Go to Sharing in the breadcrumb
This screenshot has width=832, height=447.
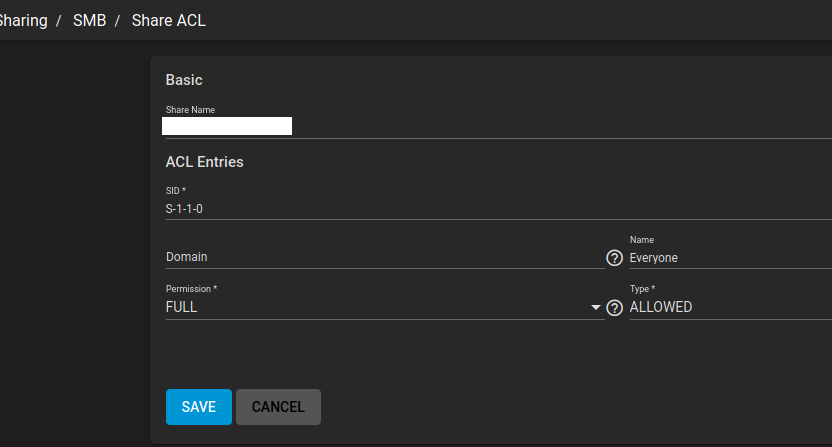(23, 21)
